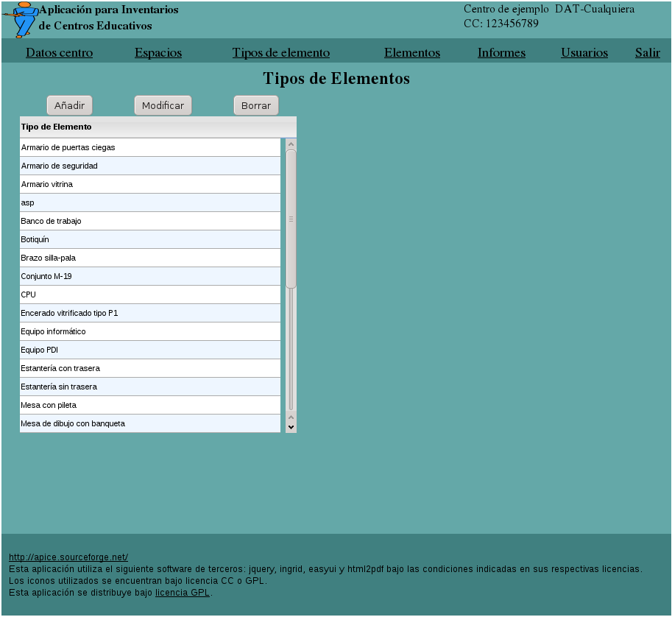The image size is (672, 617).
Task: Select the CPU row
Action: point(150,295)
